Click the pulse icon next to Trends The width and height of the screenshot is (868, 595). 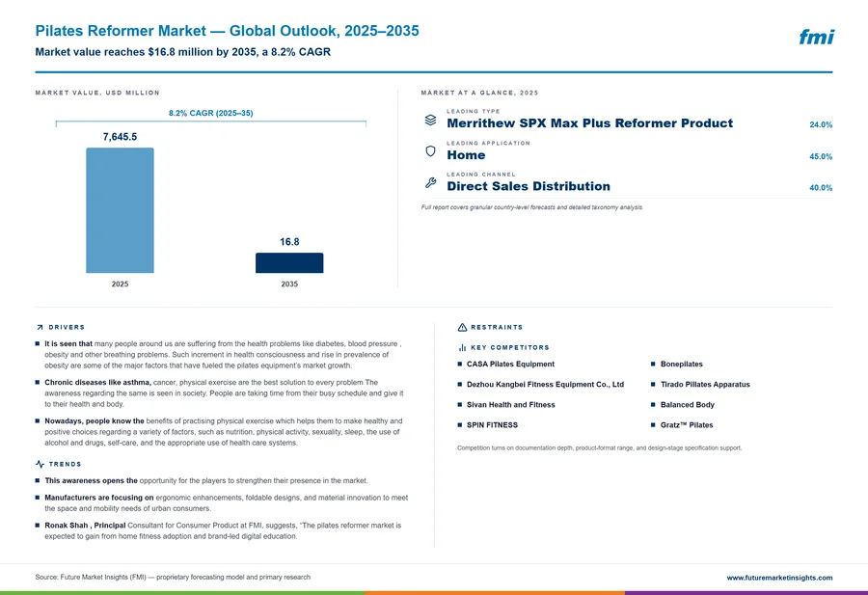(40, 464)
